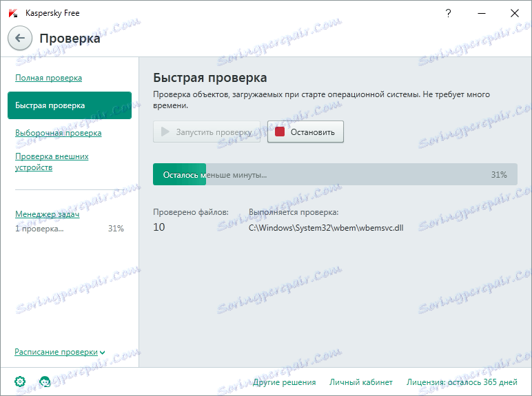Viewport: 532px width, 396px height.
Task: Open Другие решения link
Action: click(285, 382)
